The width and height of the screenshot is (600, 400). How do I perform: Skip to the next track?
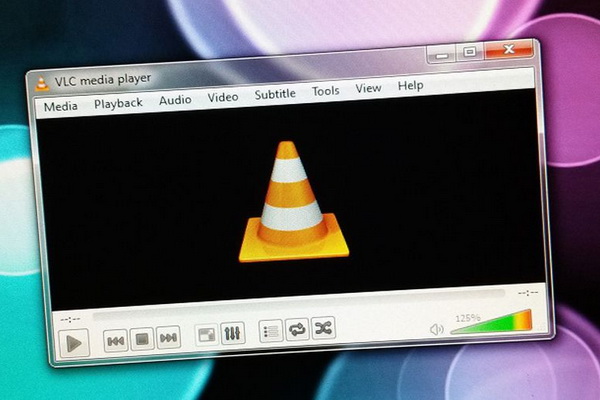coord(168,338)
